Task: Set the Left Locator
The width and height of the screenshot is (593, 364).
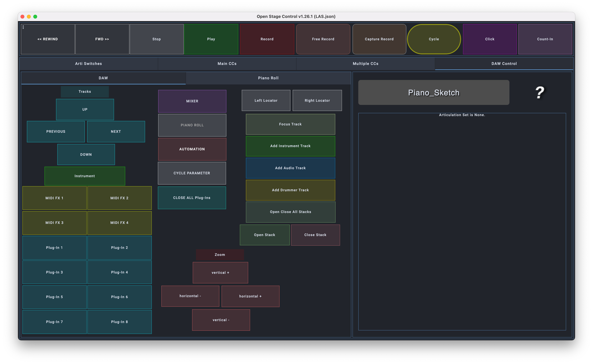Action: click(266, 100)
